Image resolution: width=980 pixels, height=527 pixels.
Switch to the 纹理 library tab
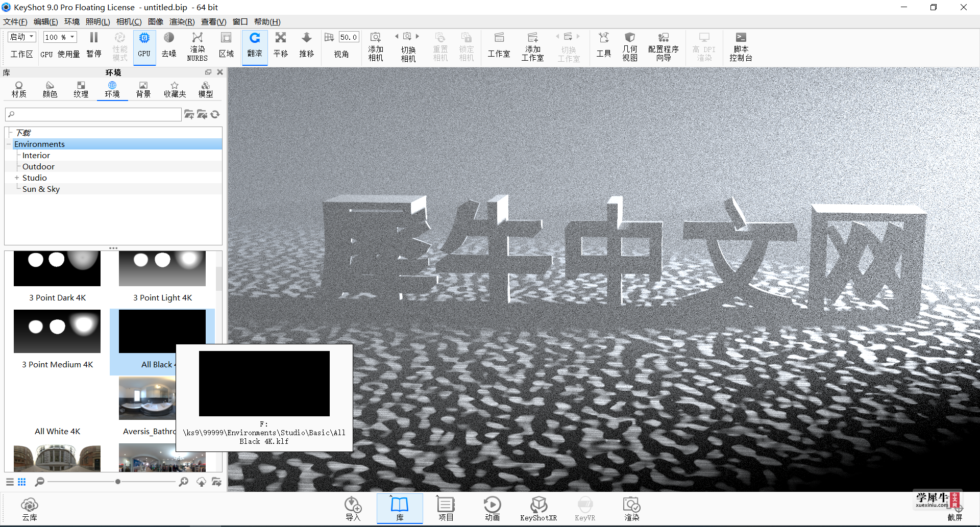(x=81, y=90)
